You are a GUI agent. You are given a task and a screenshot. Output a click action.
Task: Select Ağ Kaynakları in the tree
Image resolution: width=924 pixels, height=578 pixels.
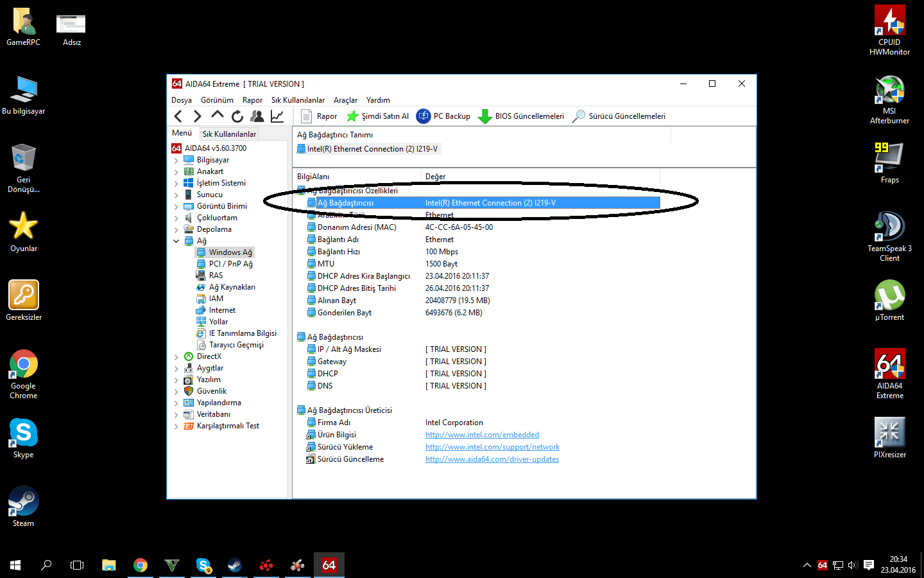(232, 287)
